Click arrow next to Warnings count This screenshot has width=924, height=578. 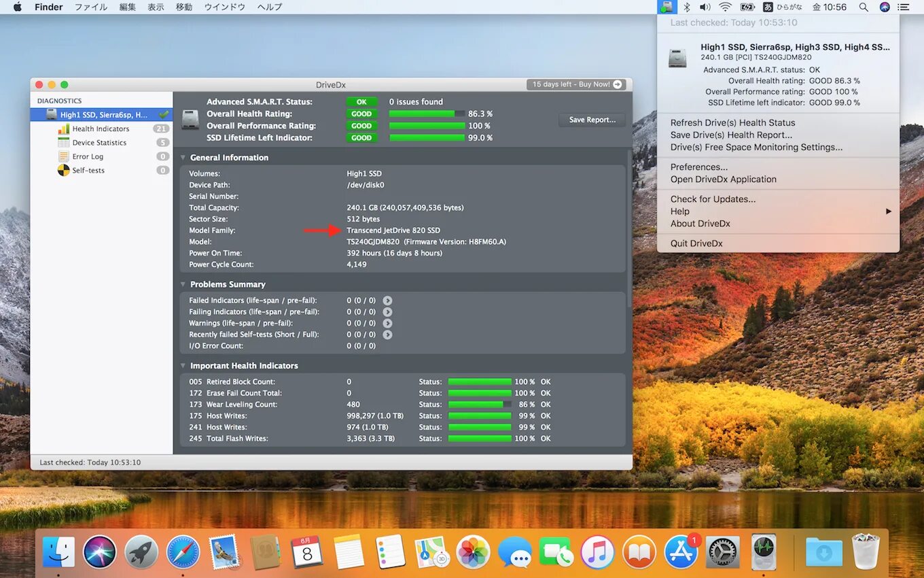click(x=387, y=323)
